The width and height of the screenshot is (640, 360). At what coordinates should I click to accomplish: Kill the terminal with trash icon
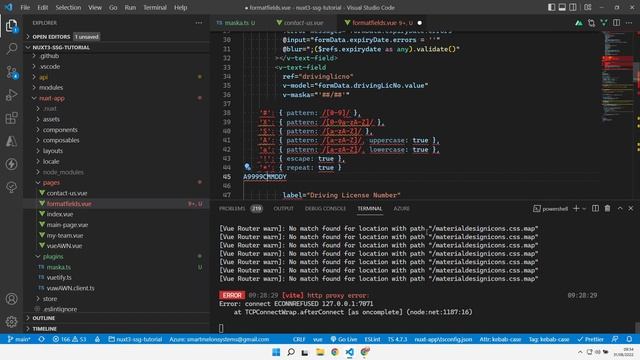tap(607, 209)
